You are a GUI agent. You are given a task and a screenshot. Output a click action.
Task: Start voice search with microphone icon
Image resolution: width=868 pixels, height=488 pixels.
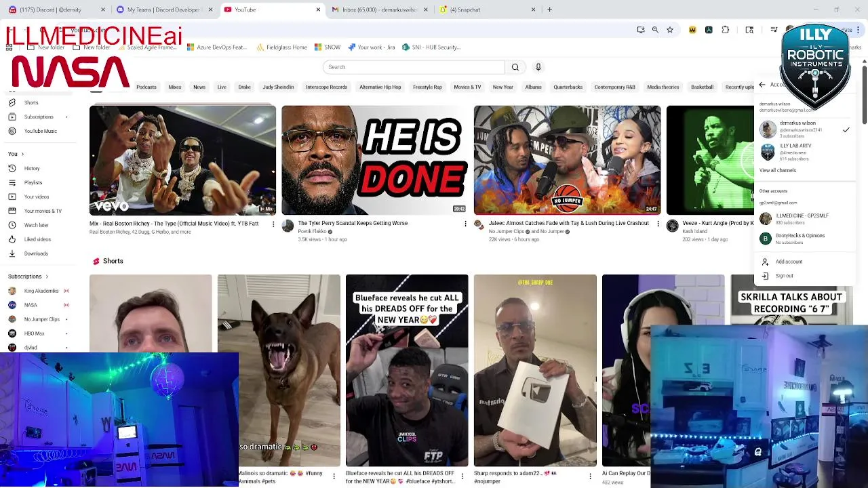coord(538,67)
